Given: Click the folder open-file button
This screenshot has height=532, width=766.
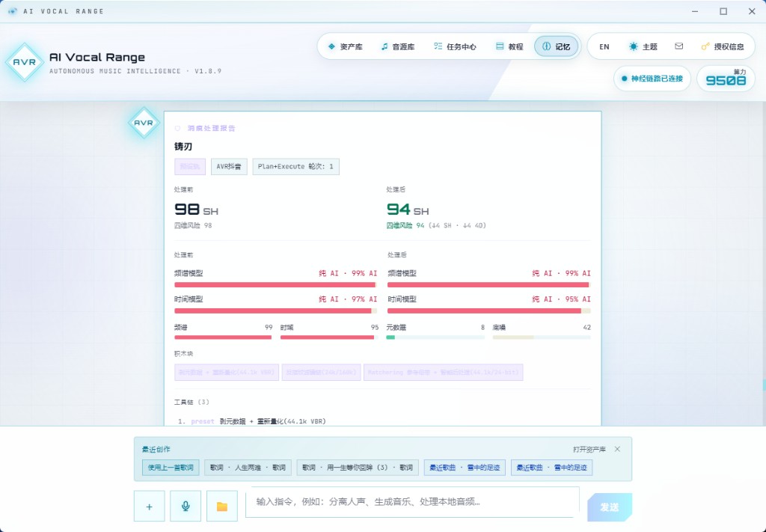Looking at the screenshot, I should (x=222, y=506).
